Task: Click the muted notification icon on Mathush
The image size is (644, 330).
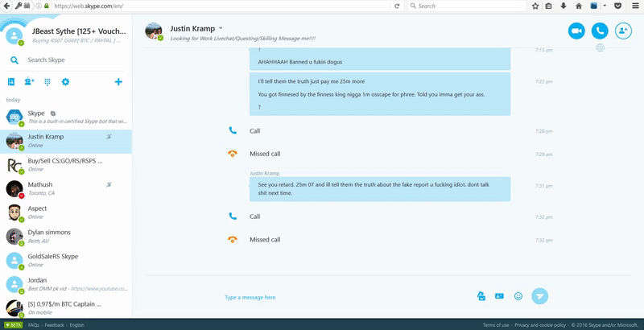Action: (x=109, y=184)
